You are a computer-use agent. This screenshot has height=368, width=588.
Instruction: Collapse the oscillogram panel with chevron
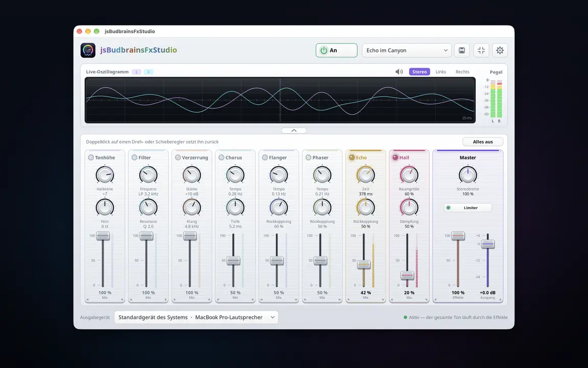pyautogui.click(x=294, y=130)
